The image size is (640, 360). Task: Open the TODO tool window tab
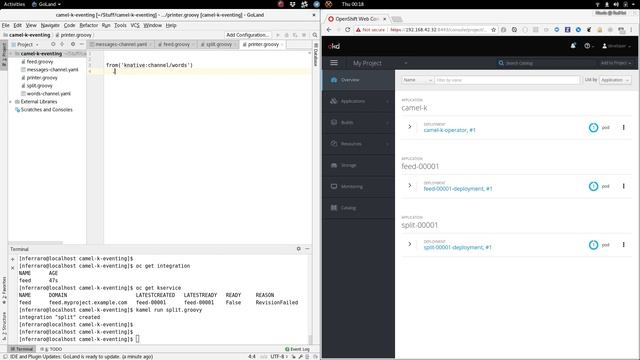click(x=52, y=349)
